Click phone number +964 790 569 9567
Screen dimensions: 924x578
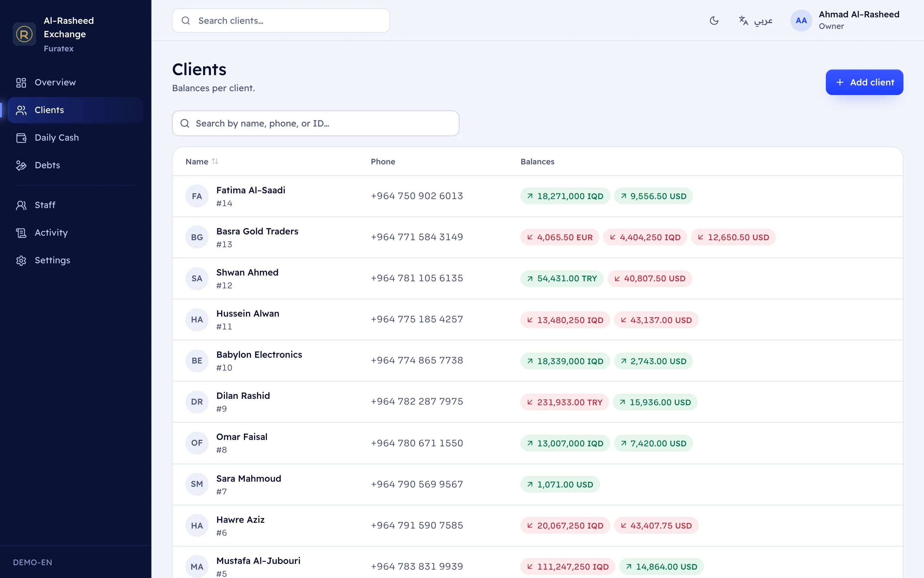click(x=417, y=484)
